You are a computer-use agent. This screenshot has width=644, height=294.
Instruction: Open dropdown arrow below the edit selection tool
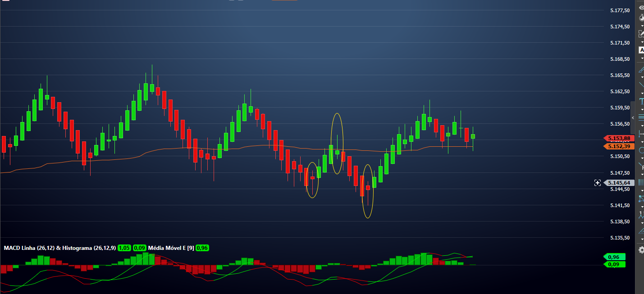[642, 42]
